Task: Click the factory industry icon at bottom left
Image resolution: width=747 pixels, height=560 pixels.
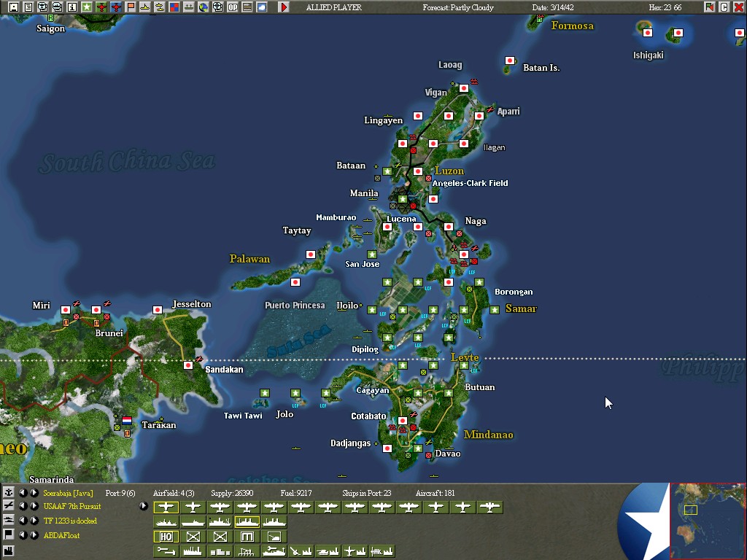Action: 8,551
